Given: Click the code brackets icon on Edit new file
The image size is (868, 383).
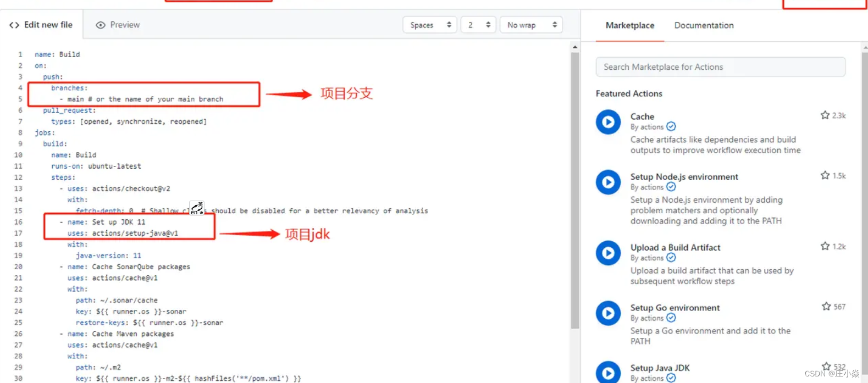Looking at the screenshot, I should pos(14,25).
